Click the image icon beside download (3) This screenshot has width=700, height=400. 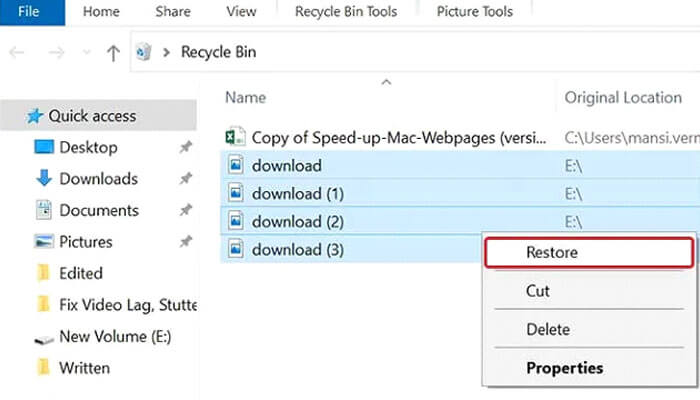click(x=234, y=249)
